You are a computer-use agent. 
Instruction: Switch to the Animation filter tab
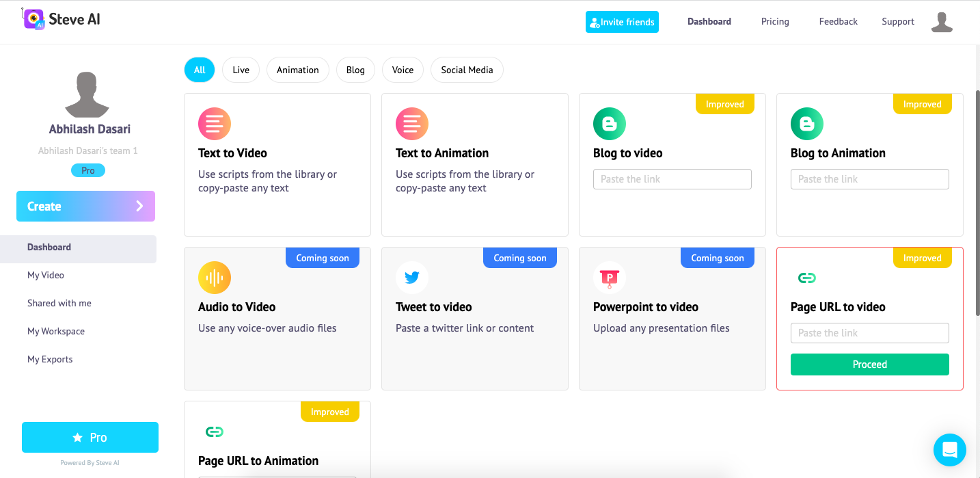pos(297,70)
